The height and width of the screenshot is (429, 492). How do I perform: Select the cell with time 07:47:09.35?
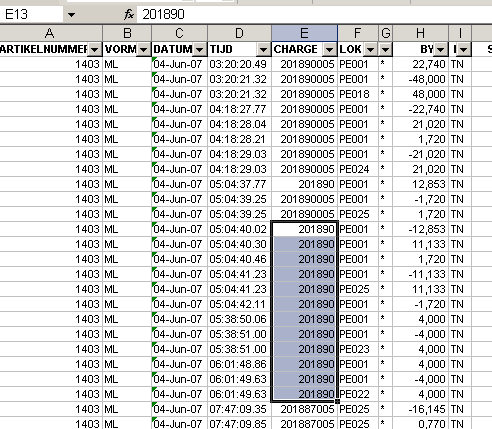[239, 409]
